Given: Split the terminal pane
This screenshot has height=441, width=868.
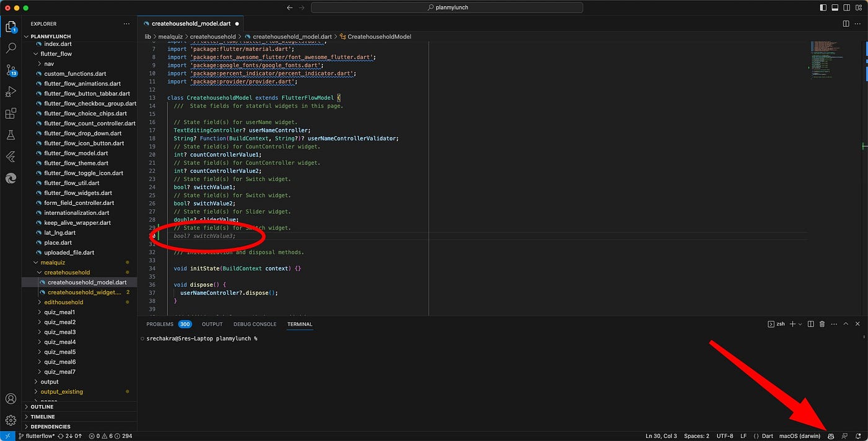Looking at the screenshot, I should pos(811,324).
